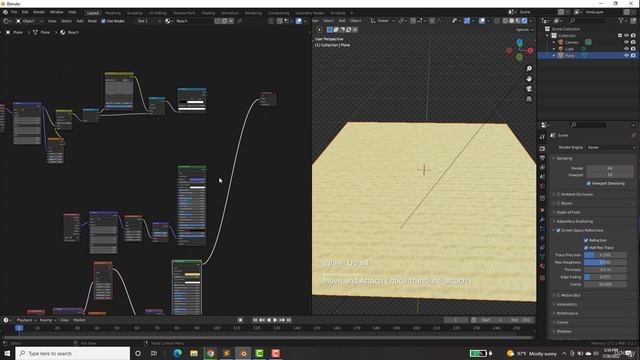Open the Object mode dropdown in node editor
This screenshot has height=360, width=640.
click(29, 21)
